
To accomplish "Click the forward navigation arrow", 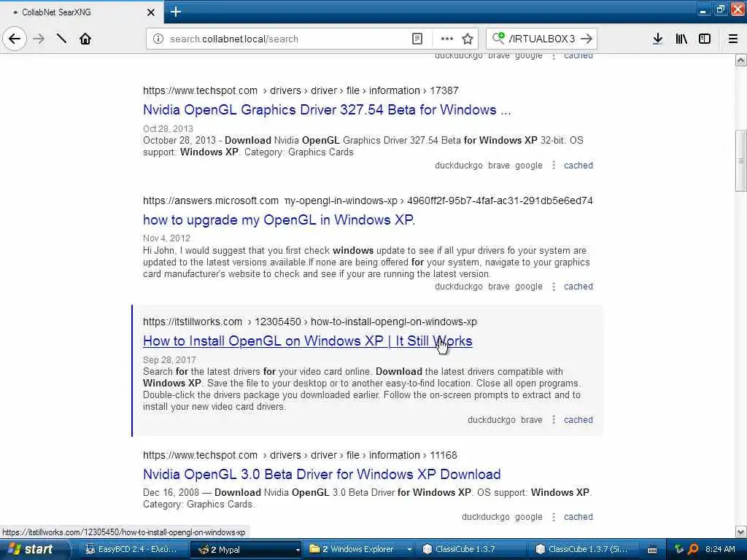I will 39,39.
